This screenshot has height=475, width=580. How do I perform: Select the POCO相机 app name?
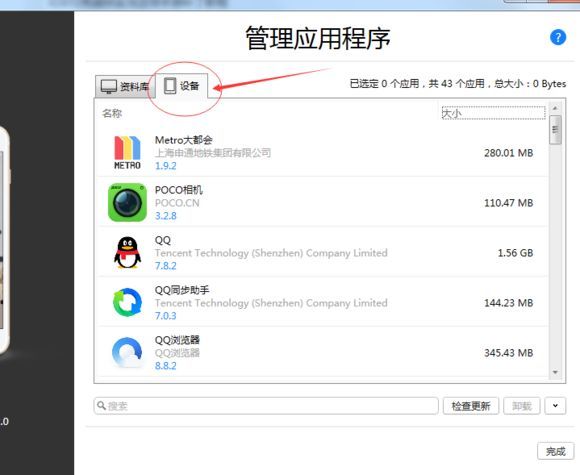[x=179, y=190]
